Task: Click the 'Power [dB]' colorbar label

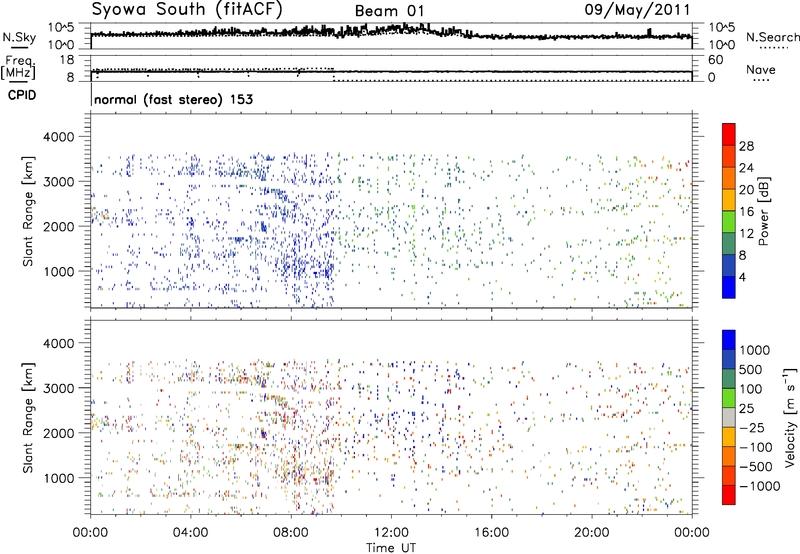Action: click(x=763, y=211)
